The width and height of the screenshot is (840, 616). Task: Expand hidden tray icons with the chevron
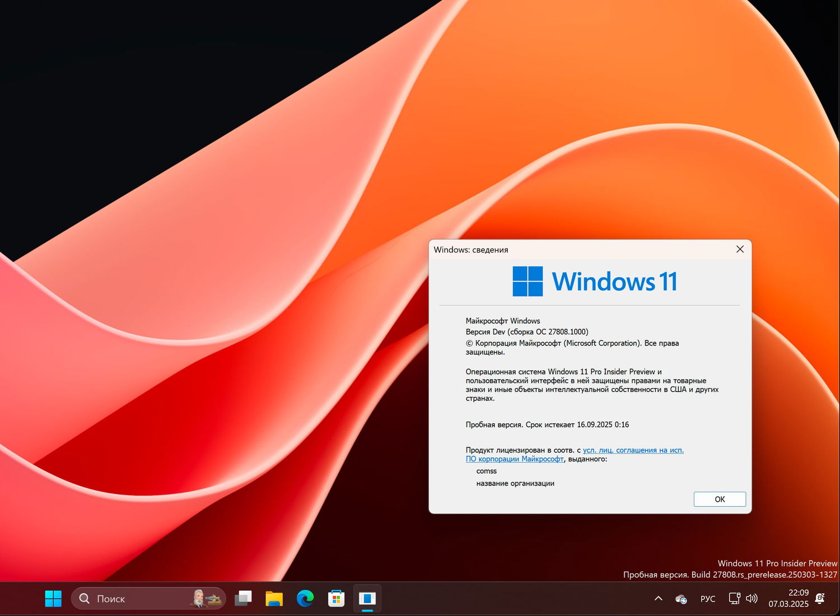pyautogui.click(x=659, y=599)
